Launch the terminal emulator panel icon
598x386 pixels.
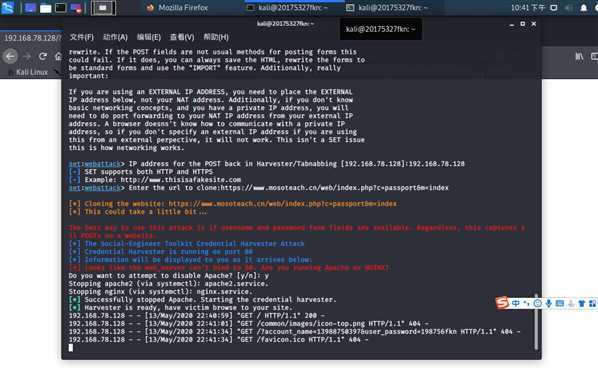pyautogui.click(x=61, y=8)
